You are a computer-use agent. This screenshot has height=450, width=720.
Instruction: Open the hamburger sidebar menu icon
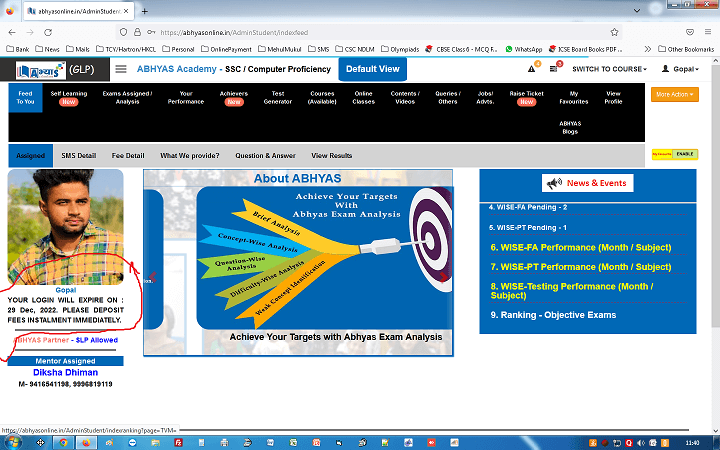121,69
